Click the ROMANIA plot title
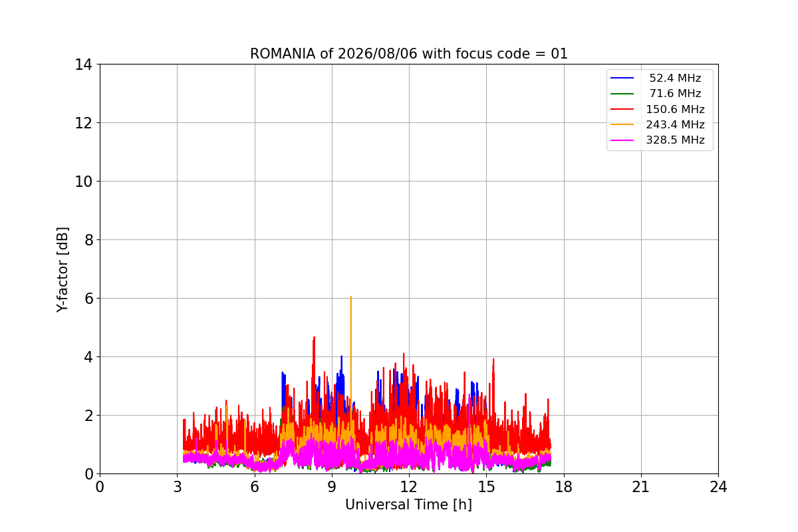The image size is (798, 532). [409, 54]
